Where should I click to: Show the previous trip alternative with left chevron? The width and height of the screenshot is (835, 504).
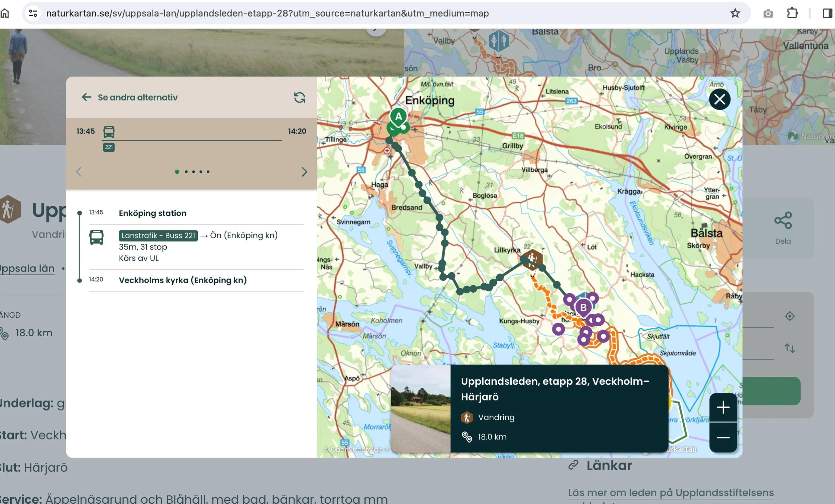(78, 171)
